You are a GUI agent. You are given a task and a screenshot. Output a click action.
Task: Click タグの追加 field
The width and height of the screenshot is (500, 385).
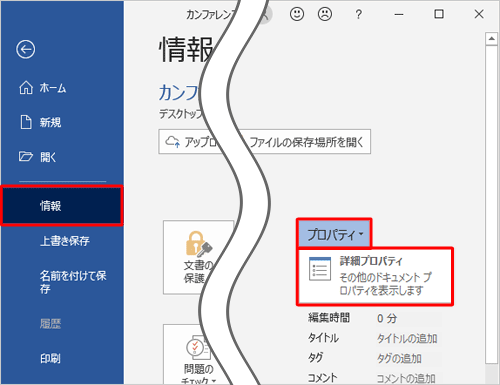point(399,358)
